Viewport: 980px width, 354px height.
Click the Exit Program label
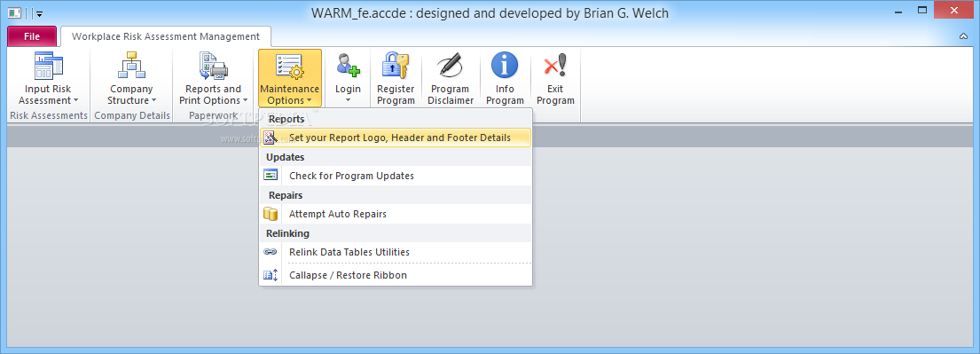(x=555, y=94)
